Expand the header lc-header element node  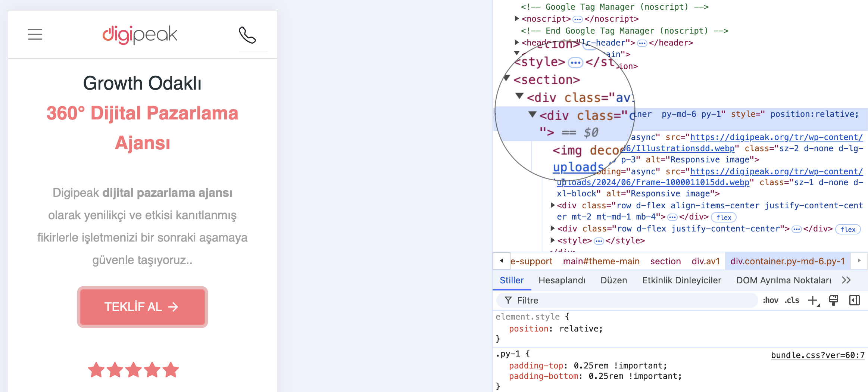pyautogui.click(x=517, y=42)
